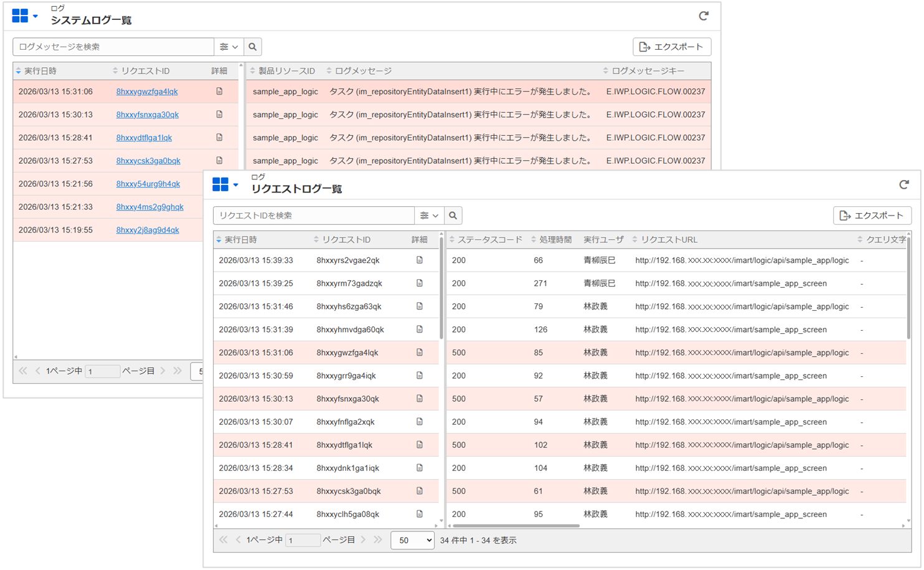The width and height of the screenshot is (924, 570).
Task: Open the app menu icon in システムログ一覧 window
Action: (x=20, y=16)
